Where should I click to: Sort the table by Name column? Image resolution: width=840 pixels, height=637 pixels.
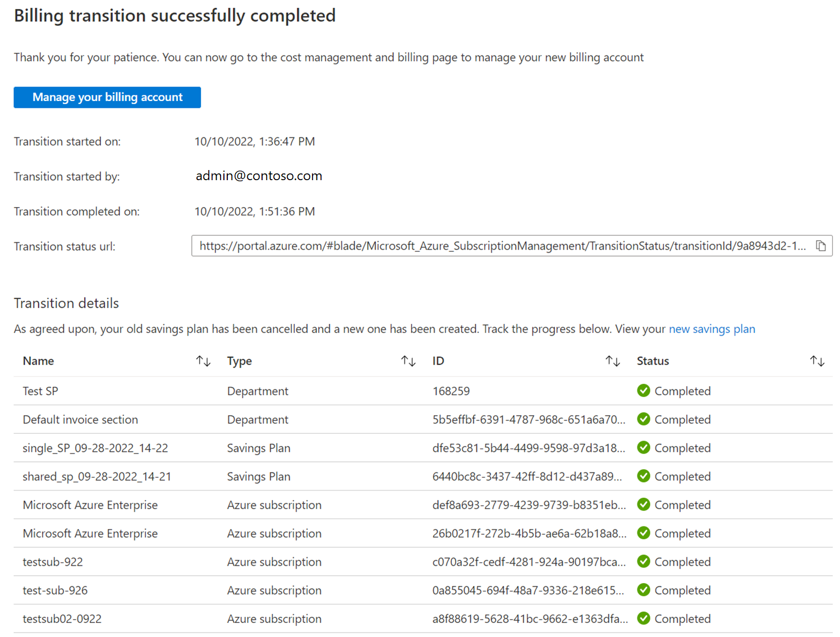203,361
